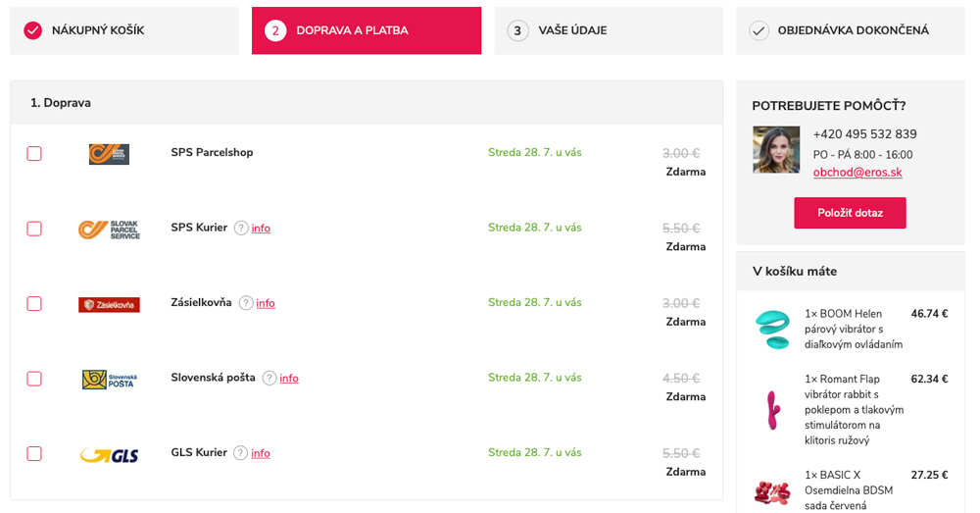980x513 pixels.
Task: Click question mark icon beside Zásielkovňa
Action: click(246, 303)
